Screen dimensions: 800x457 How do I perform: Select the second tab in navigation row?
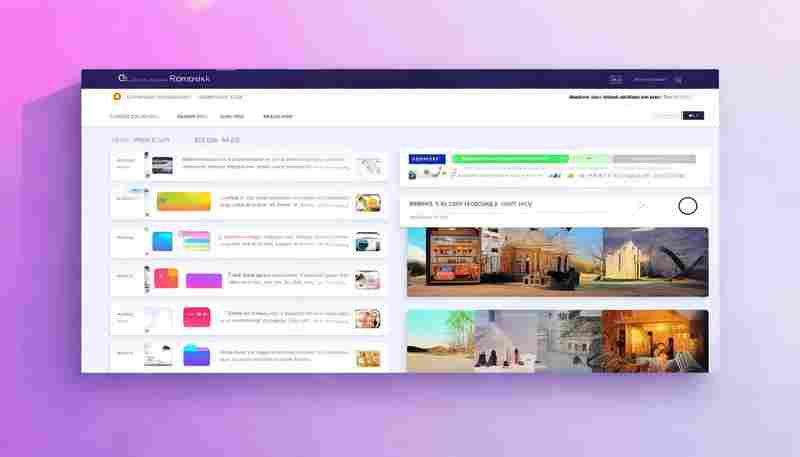[191, 116]
